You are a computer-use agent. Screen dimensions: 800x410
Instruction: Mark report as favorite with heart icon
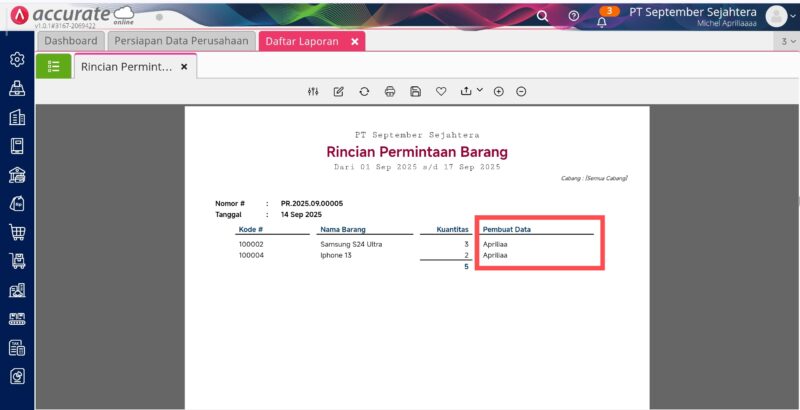point(441,91)
